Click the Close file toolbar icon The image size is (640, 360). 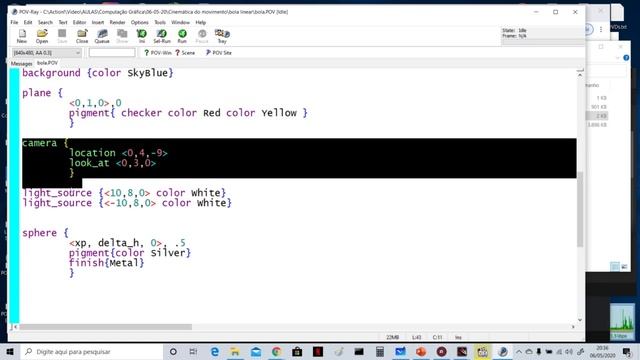pyautogui.click(x=82, y=36)
